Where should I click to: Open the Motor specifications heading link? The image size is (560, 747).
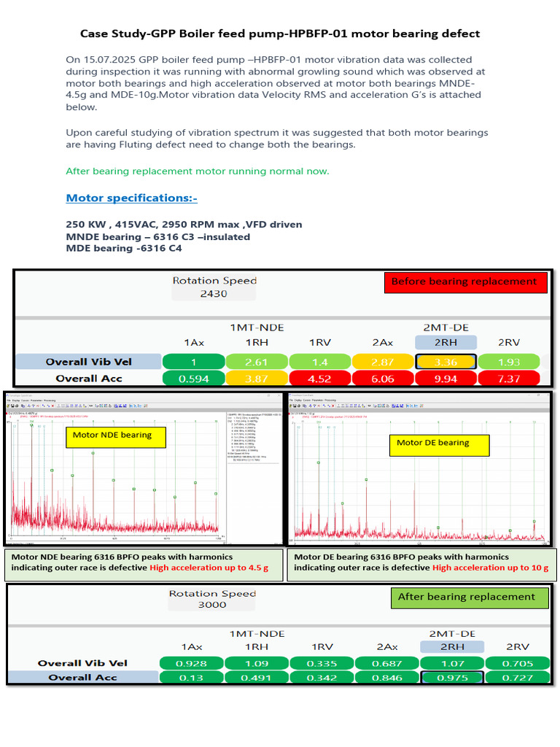pos(131,198)
